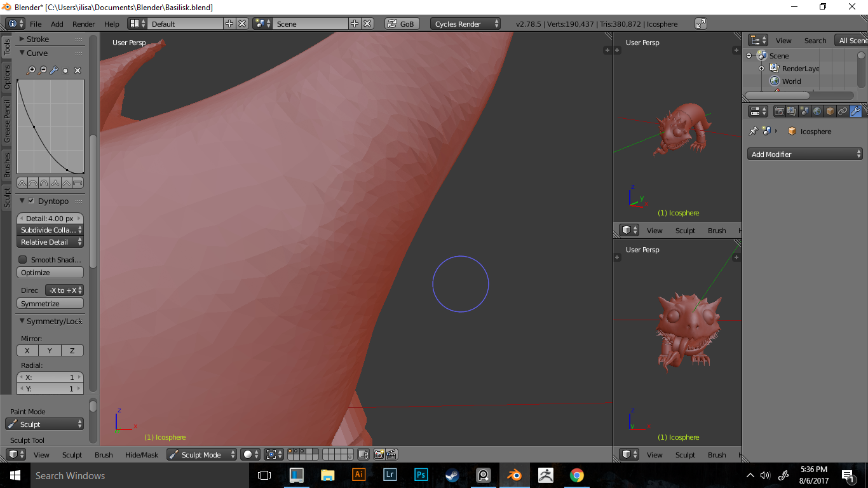The height and width of the screenshot is (488, 868).
Task: Click the Symmetrize button
Action: pos(50,304)
